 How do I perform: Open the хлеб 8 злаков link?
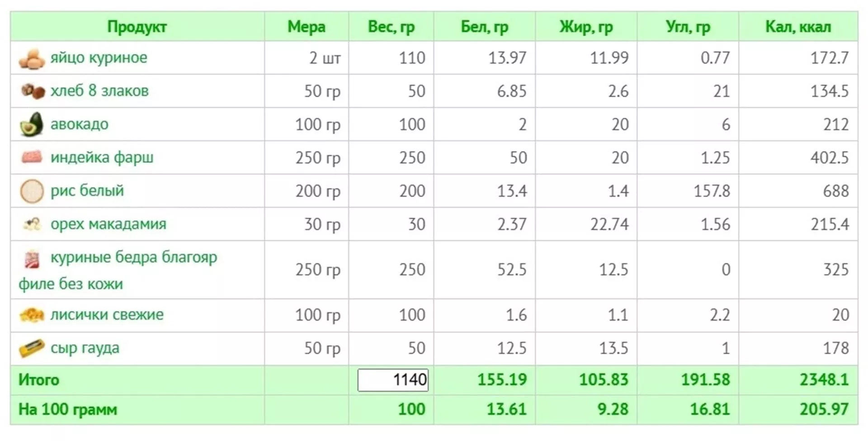(x=99, y=90)
